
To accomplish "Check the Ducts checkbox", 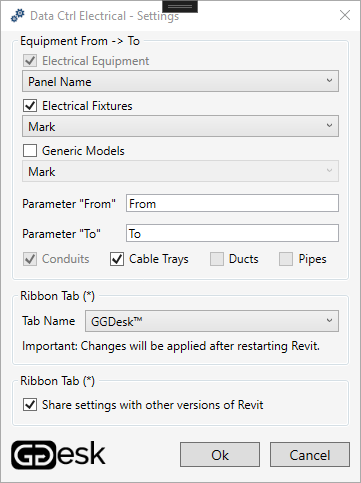I will [x=217, y=259].
